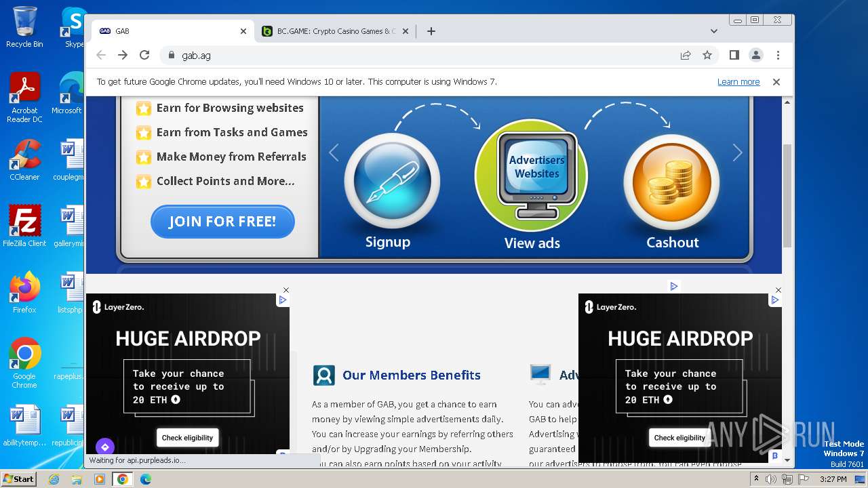Share this page icon in address bar

pyautogui.click(x=686, y=55)
